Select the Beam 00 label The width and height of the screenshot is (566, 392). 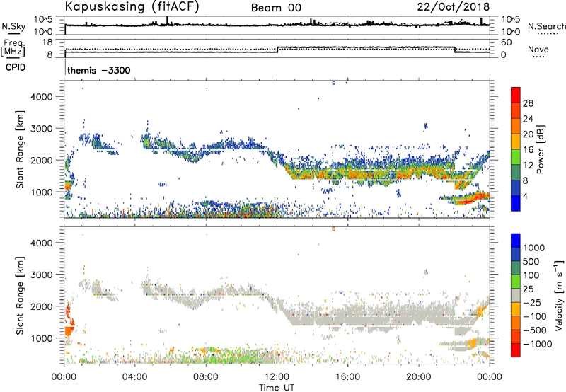[x=276, y=8]
